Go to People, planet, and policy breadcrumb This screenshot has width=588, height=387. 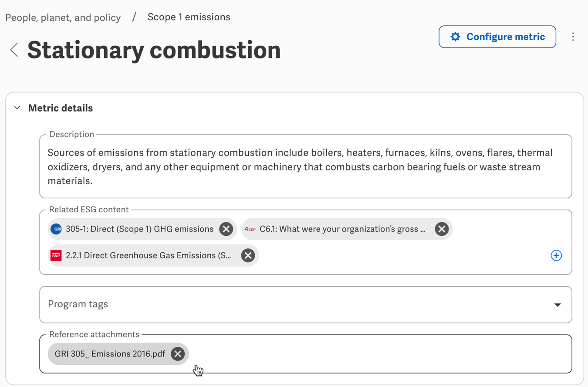click(x=63, y=18)
